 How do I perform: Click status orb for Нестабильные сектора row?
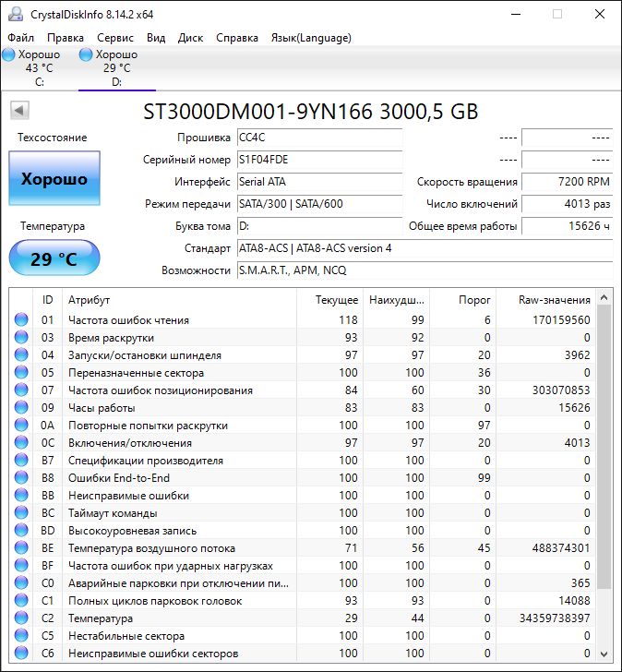click(x=21, y=636)
